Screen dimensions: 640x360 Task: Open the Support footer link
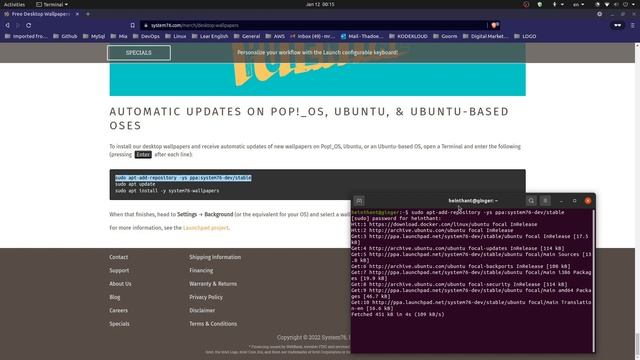(119, 270)
